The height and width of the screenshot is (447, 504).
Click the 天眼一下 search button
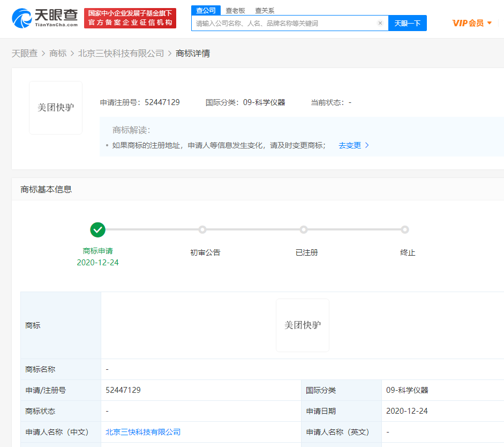pos(408,23)
